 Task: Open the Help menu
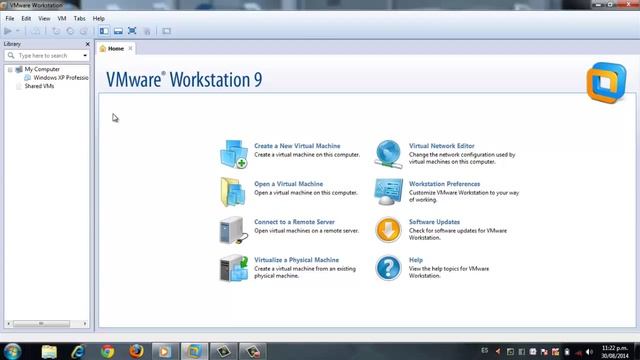98,18
